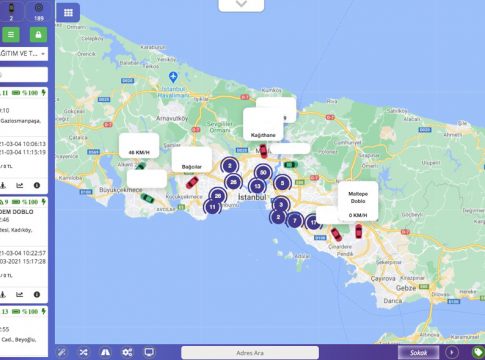Focus the vehicle search field in sidebar
Viewport: 485px width, 360px height.
pyautogui.click(x=23, y=75)
